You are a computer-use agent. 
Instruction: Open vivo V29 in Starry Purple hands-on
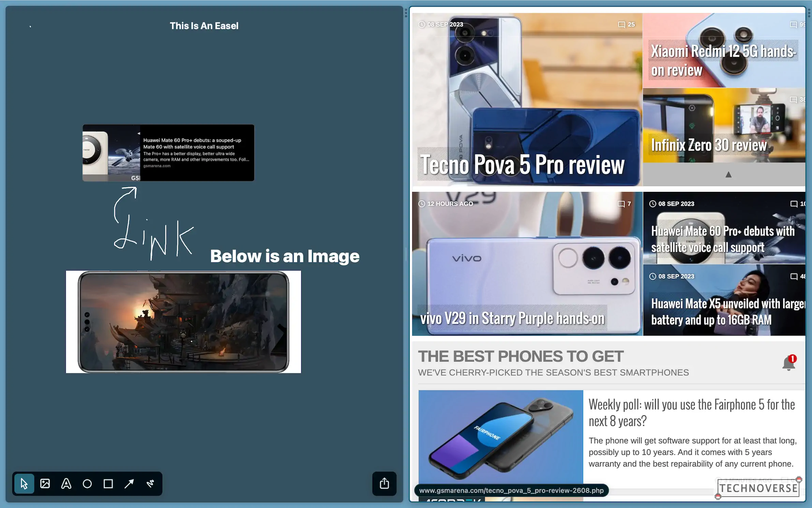pos(512,319)
